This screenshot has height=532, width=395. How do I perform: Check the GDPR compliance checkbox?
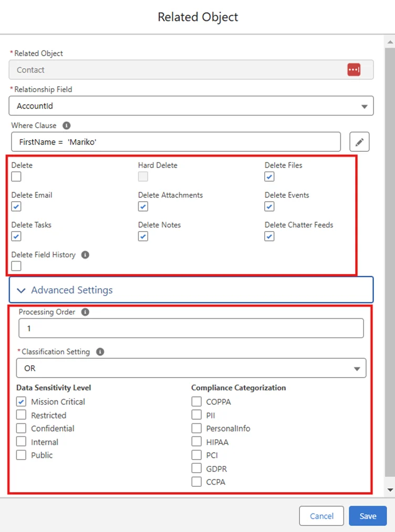(196, 468)
